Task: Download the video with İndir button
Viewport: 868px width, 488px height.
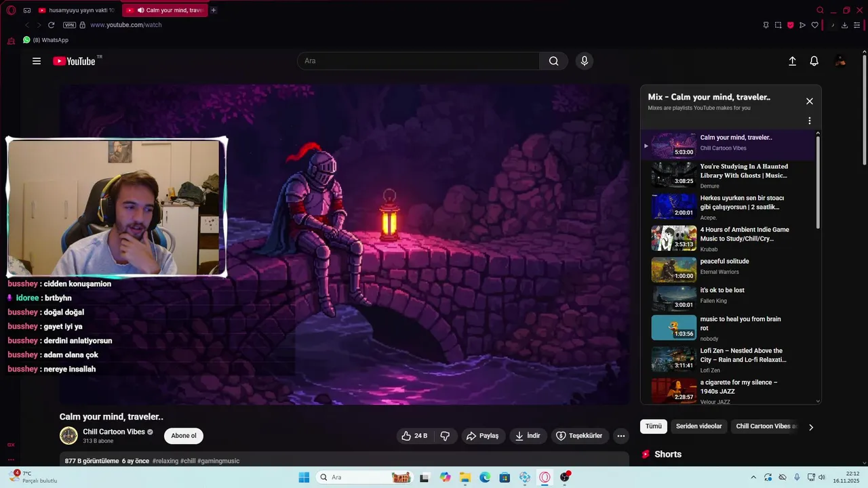Action: coord(528,436)
